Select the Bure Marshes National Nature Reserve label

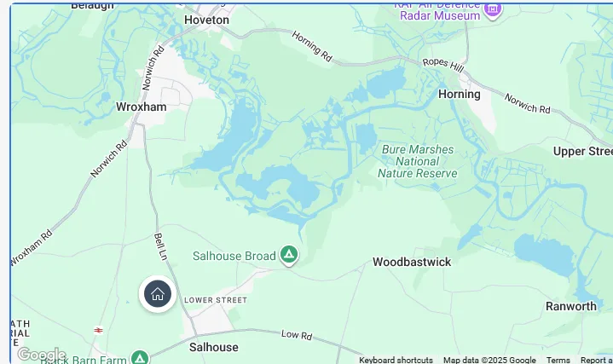point(418,161)
